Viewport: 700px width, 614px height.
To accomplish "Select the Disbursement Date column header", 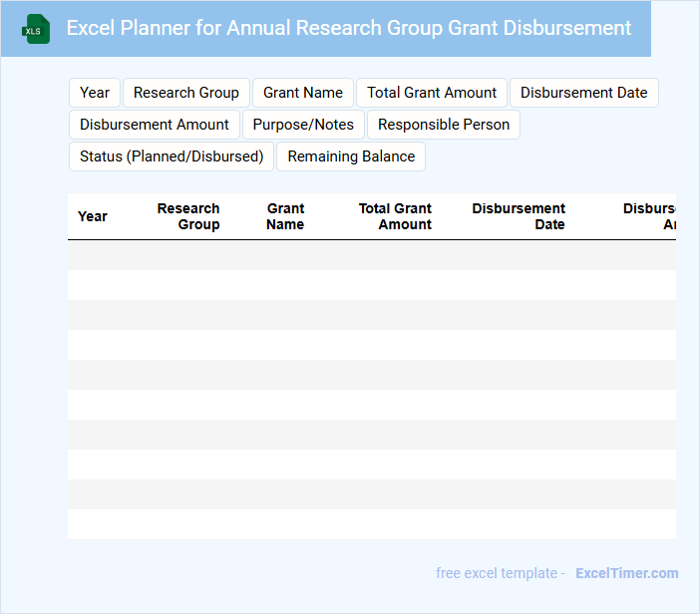I will pos(519,216).
